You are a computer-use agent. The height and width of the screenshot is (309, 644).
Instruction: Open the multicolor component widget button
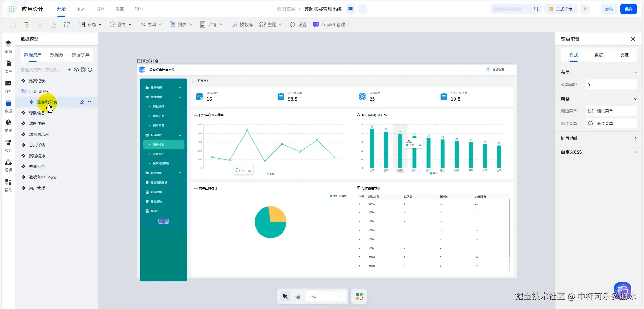[359, 296]
